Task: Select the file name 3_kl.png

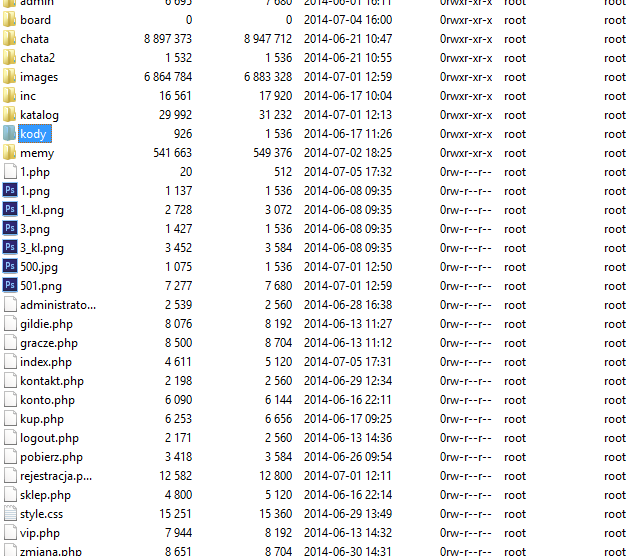Action: [42, 248]
